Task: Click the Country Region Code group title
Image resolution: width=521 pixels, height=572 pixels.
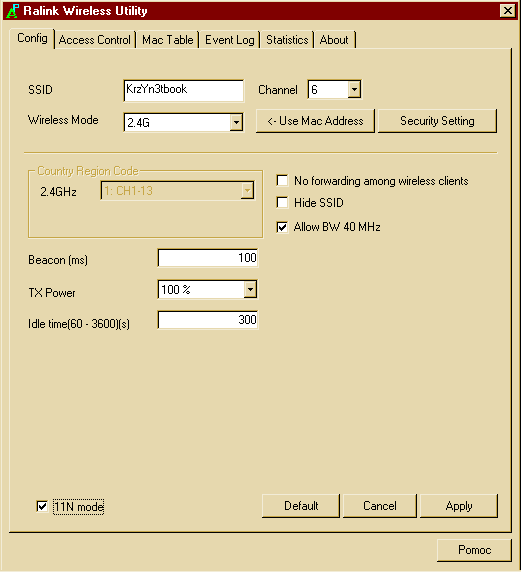Action: [x=88, y=171]
